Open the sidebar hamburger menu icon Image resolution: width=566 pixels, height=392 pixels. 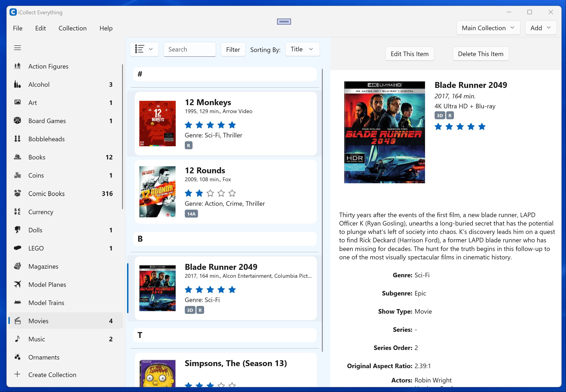point(18,48)
